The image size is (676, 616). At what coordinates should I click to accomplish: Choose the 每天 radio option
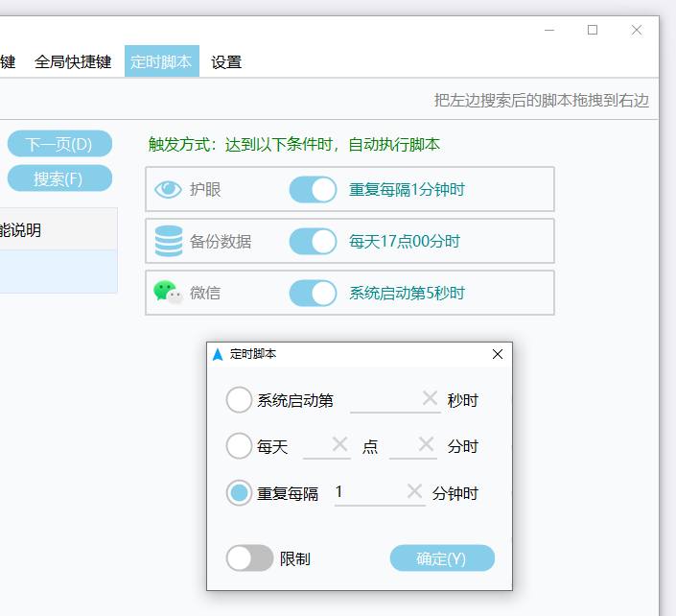(239, 446)
